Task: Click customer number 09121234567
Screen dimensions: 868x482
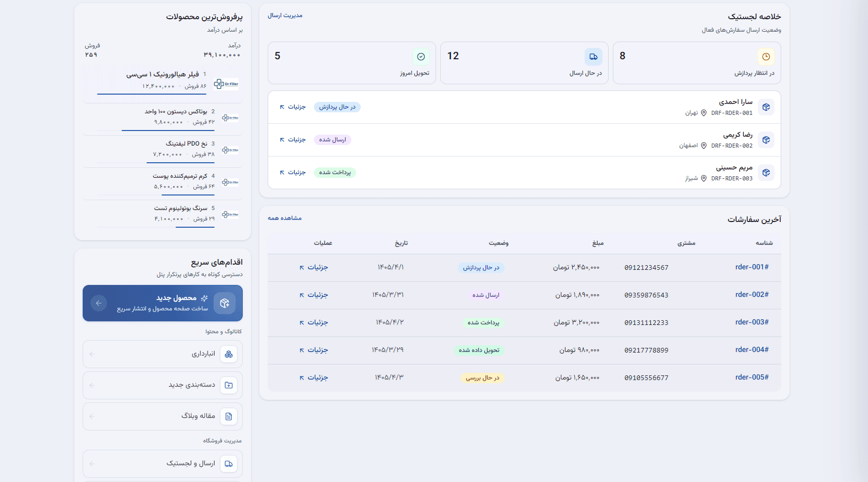Action: point(646,268)
